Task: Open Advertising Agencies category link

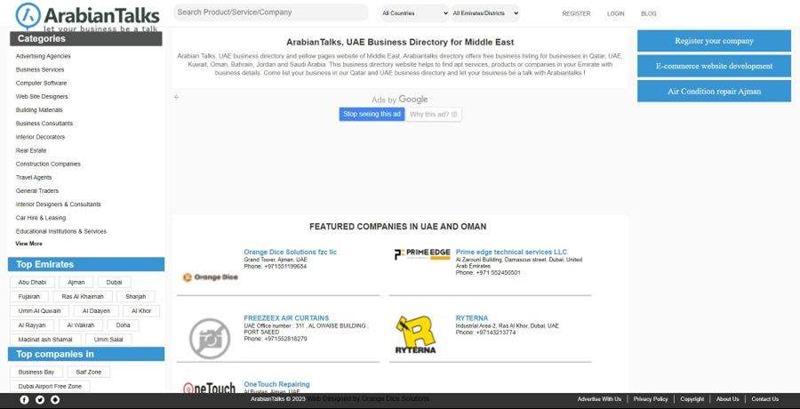Action: coord(43,56)
